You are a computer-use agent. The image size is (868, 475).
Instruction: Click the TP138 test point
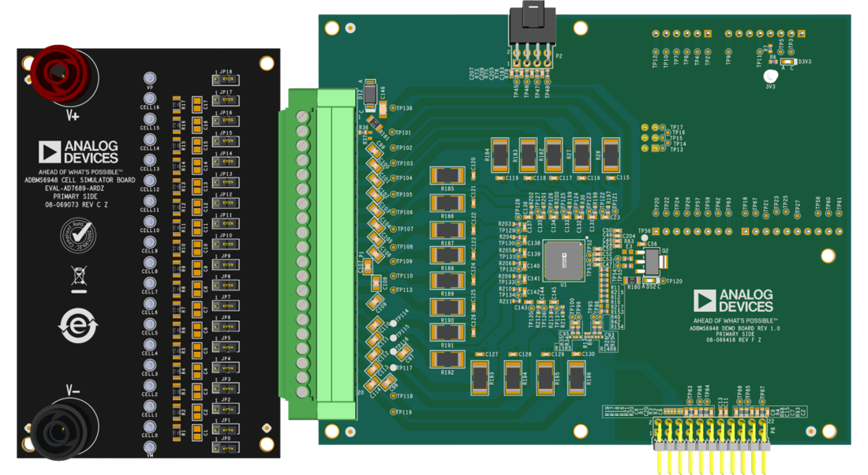(393, 108)
